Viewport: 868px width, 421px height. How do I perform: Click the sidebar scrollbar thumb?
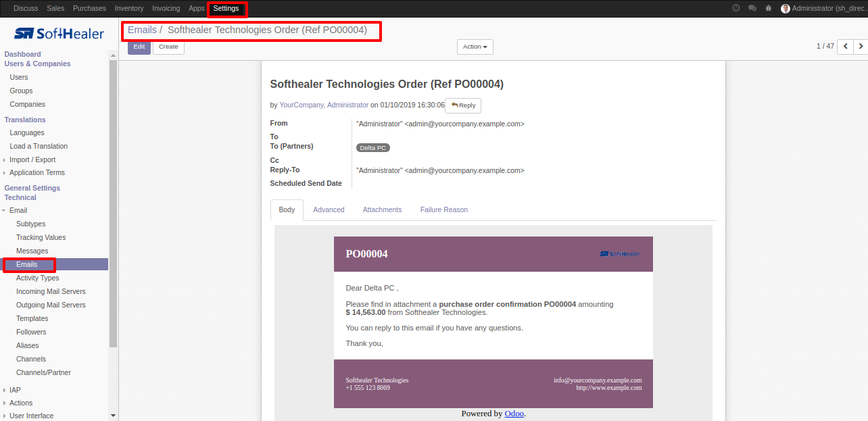(113, 203)
